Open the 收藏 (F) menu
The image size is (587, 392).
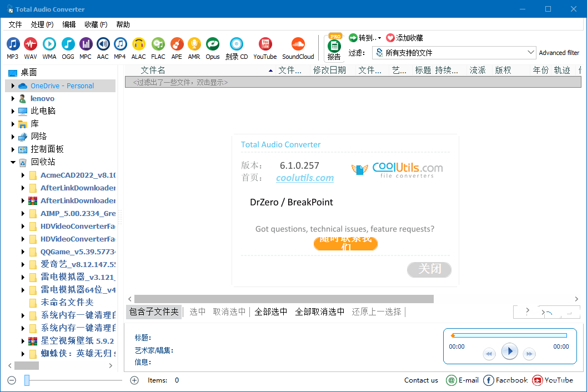(x=96, y=25)
